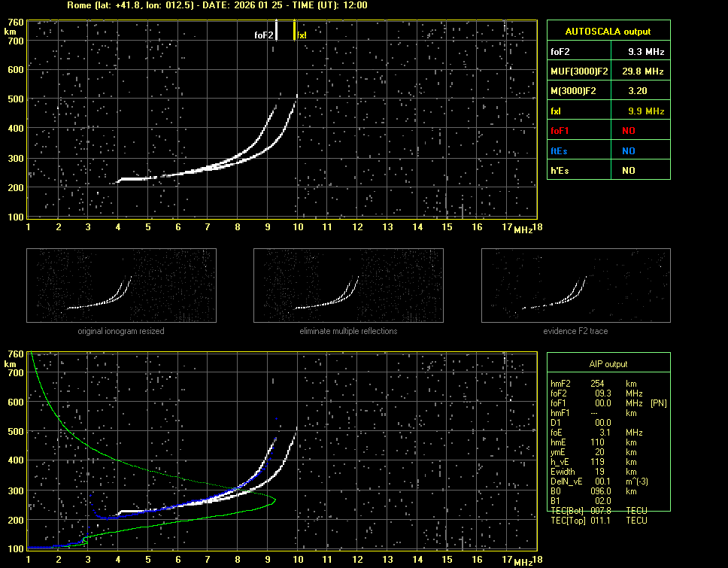Open the 'eliminate multiple reflections' thumbnail
The height and width of the screenshot is (568, 728).
pos(348,286)
